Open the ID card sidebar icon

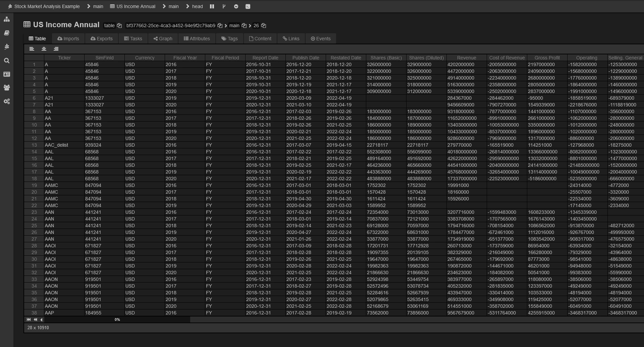7,74
